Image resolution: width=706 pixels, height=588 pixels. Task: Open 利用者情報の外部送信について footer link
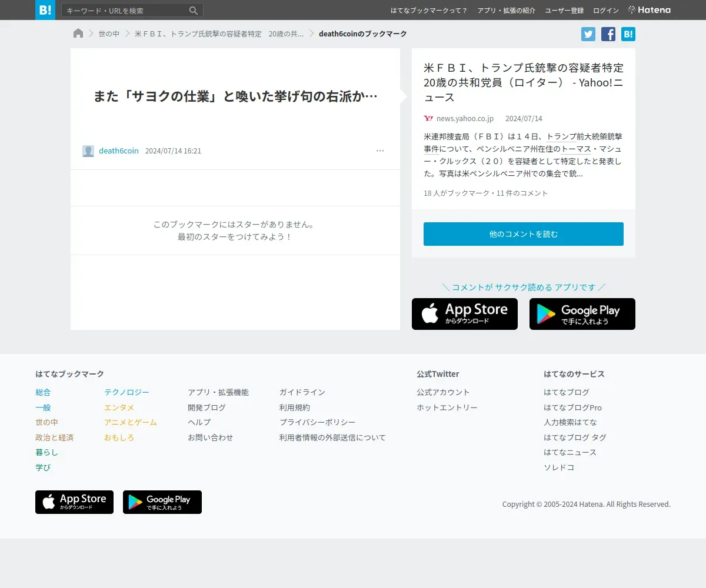click(x=332, y=437)
